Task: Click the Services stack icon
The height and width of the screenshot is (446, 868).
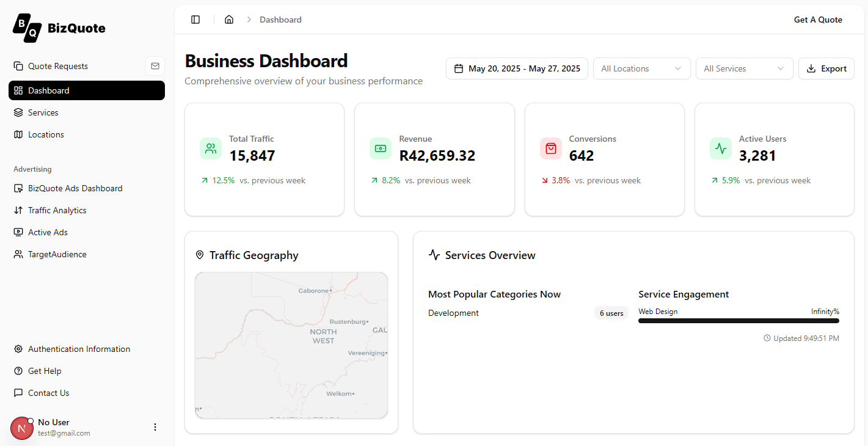Action: click(x=18, y=112)
